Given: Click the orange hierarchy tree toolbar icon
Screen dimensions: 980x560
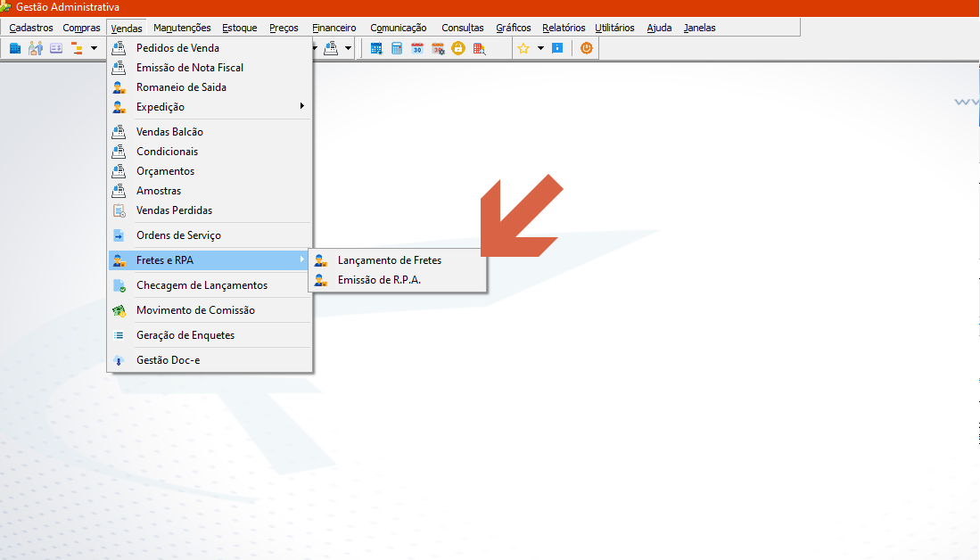Looking at the screenshot, I should (x=77, y=48).
